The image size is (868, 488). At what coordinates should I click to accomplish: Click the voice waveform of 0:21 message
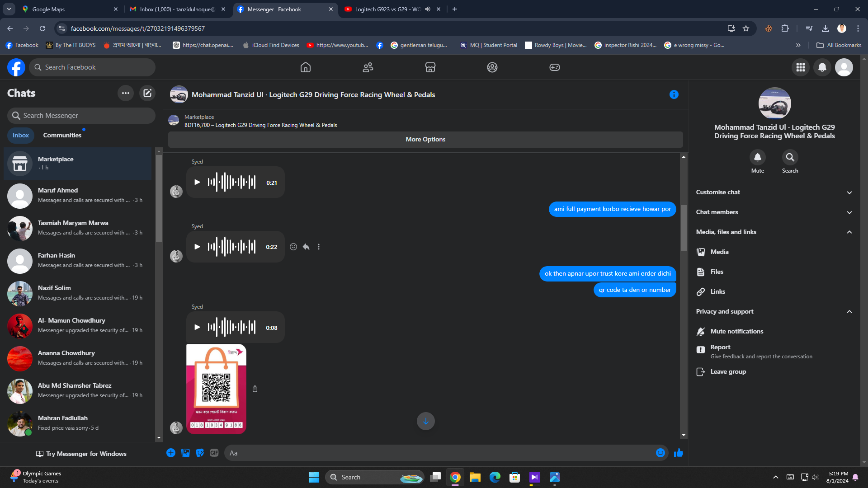click(232, 182)
